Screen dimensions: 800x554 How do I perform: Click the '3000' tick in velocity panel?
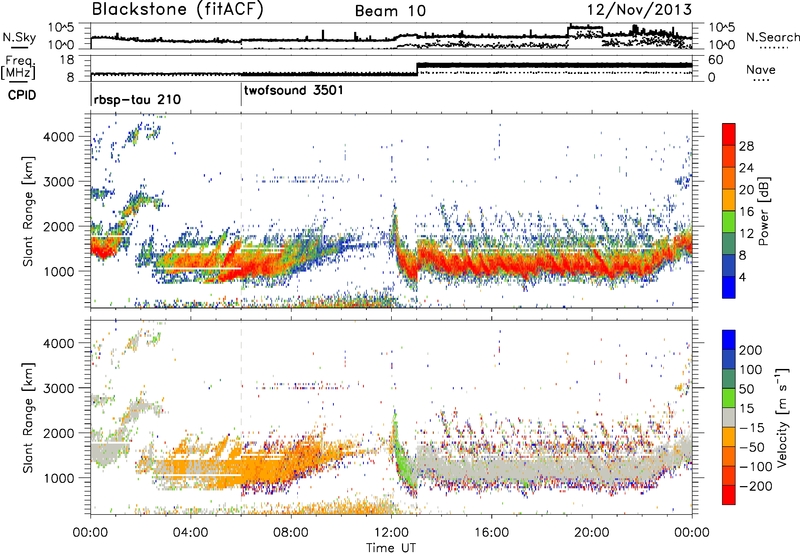59,388
